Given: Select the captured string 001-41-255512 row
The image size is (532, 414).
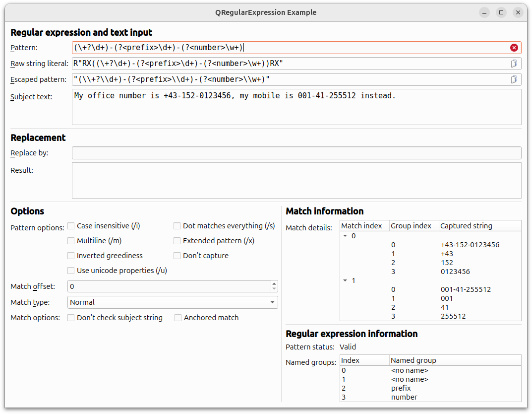Looking at the screenshot, I should click(x=466, y=289).
